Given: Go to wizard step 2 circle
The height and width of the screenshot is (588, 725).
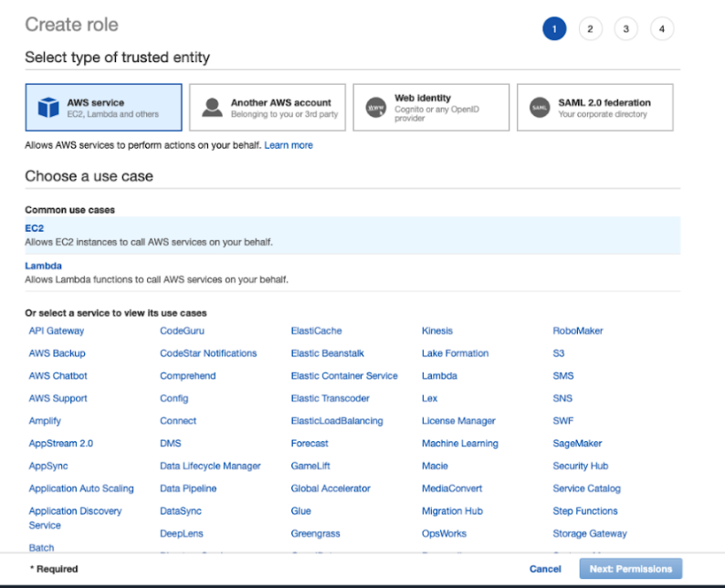Looking at the screenshot, I should point(591,28).
